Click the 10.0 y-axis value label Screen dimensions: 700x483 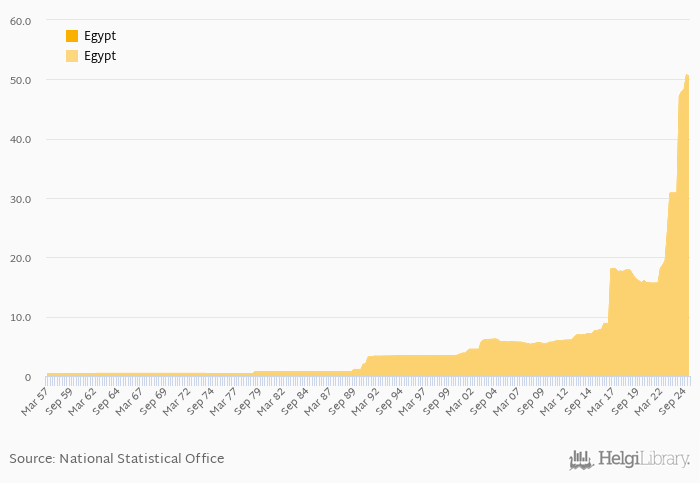(20, 318)
